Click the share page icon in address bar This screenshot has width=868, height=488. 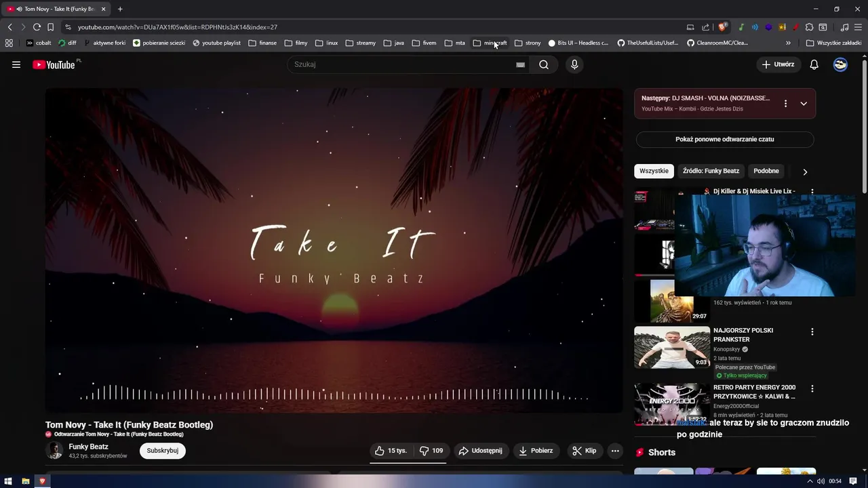[x=705, y=27]
